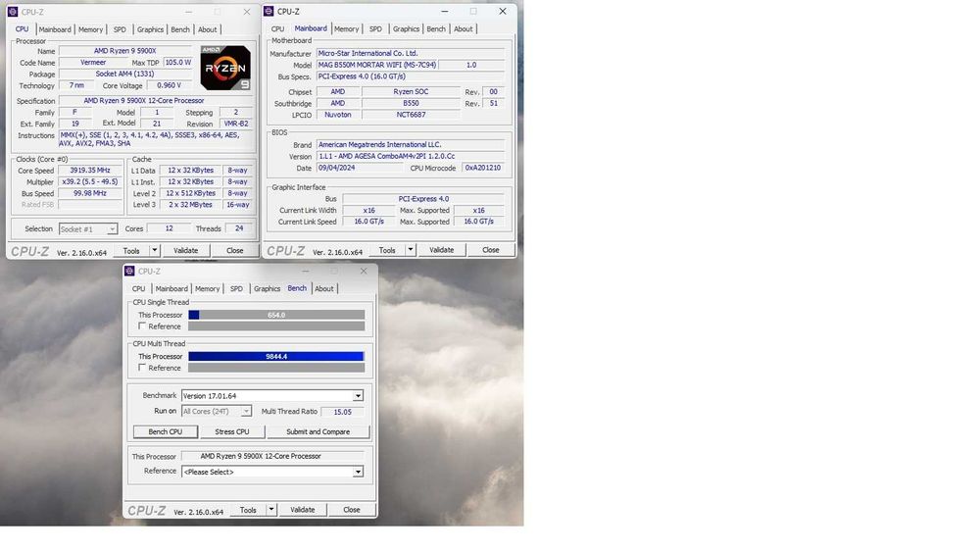
Task: Click Submit and Compare button
Action: [318, 432]
